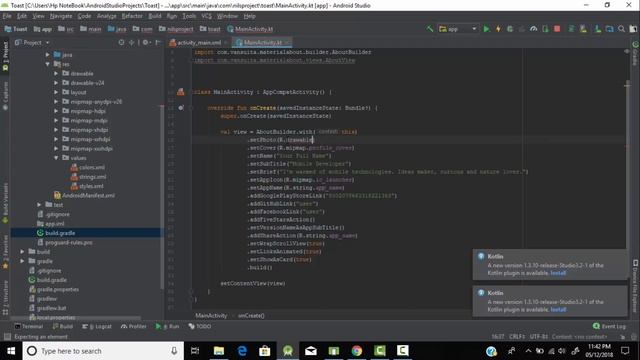
Task: Run the app with the green play button
Action: pos(486,29)
